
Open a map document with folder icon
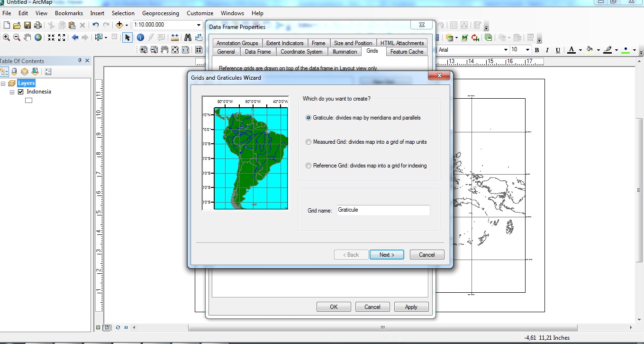(x=17, y=25)
